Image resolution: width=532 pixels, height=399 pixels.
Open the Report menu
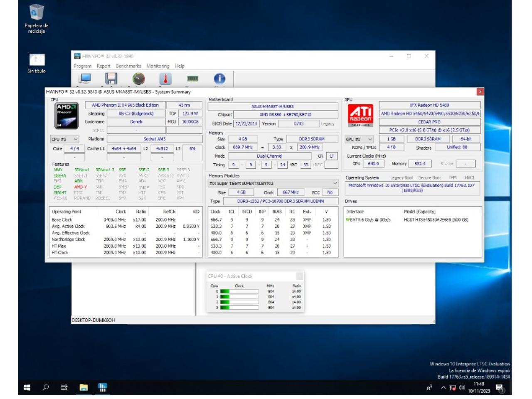103,66
